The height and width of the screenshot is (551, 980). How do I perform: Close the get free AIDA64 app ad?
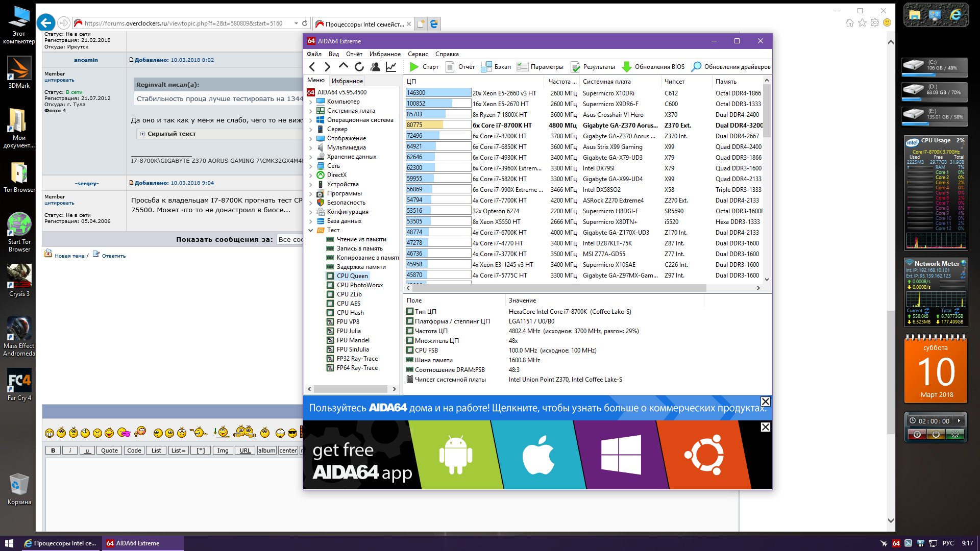(x=765, y=427)
